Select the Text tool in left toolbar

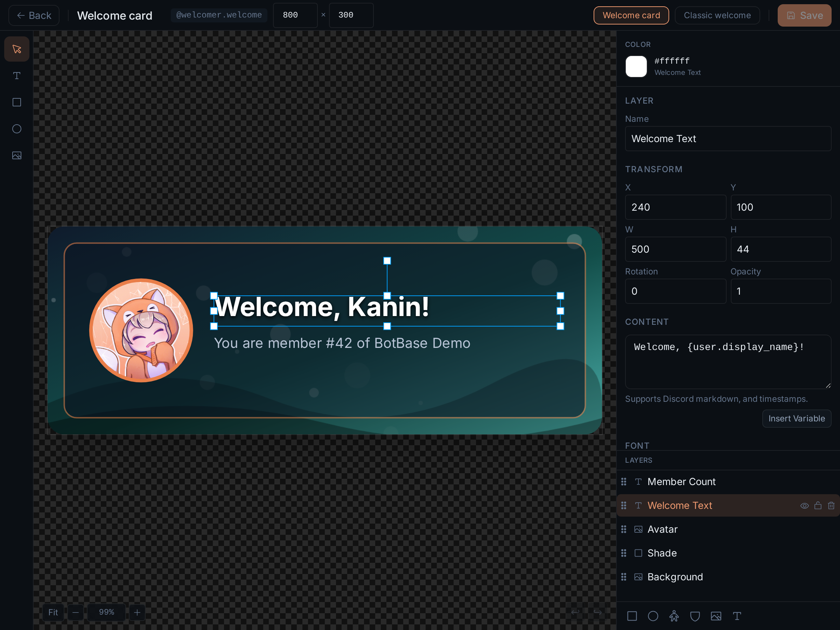pos(17,76)
